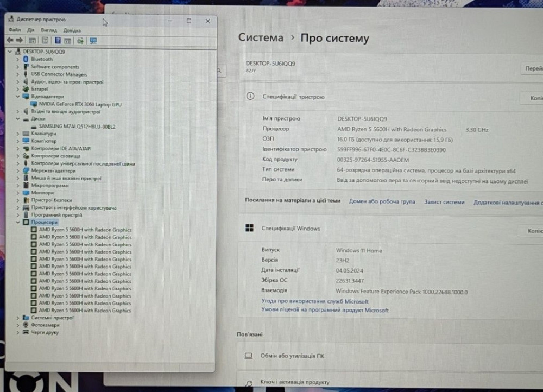543x392 pixels.
Task: Collapse the Процесори category
Action: click(18, 223)
